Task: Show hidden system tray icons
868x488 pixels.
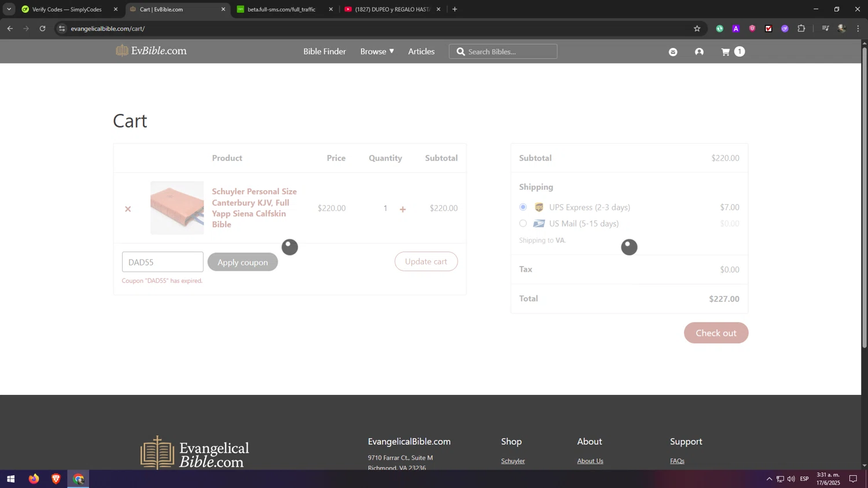Action: coord(769,479)
